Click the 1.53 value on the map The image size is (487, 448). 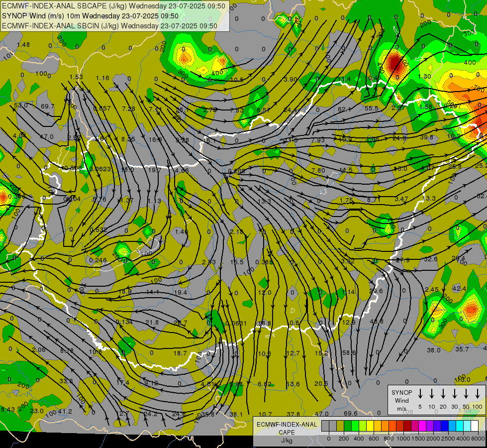[x=76, y=77]
